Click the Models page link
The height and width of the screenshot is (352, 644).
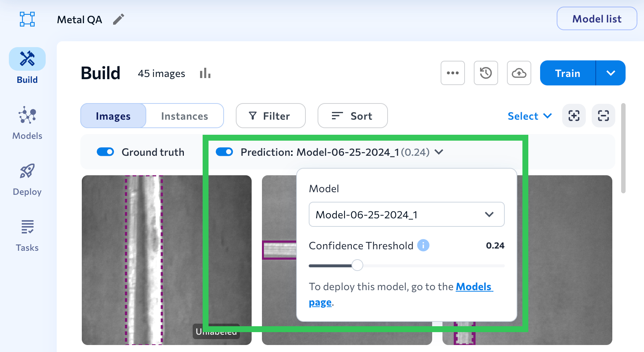(474, 287)
